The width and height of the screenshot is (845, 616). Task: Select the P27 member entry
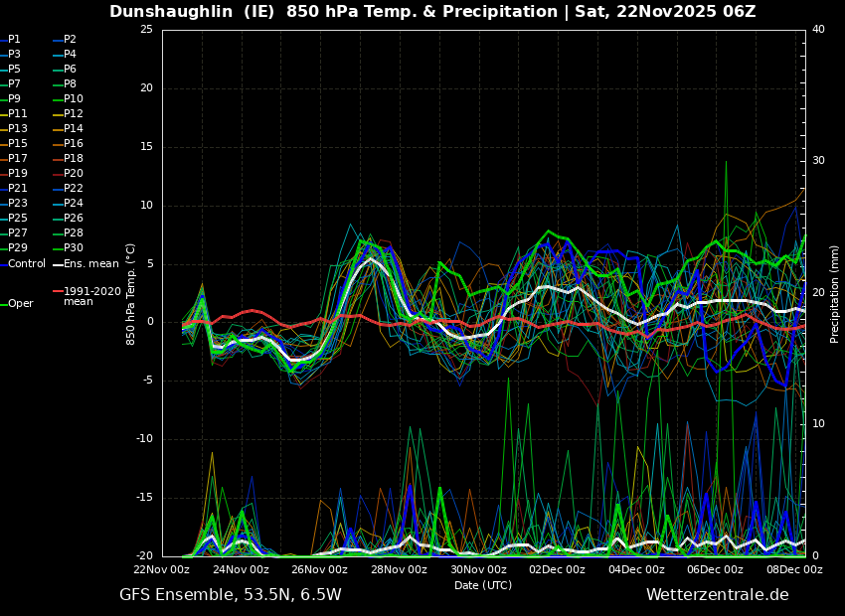click(17, 233)
